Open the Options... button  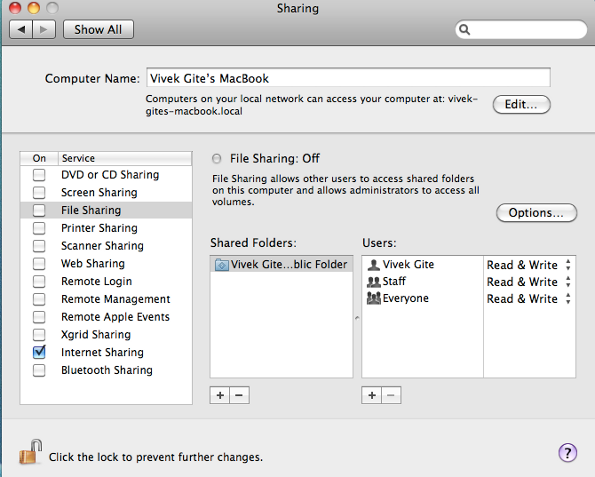536,213
